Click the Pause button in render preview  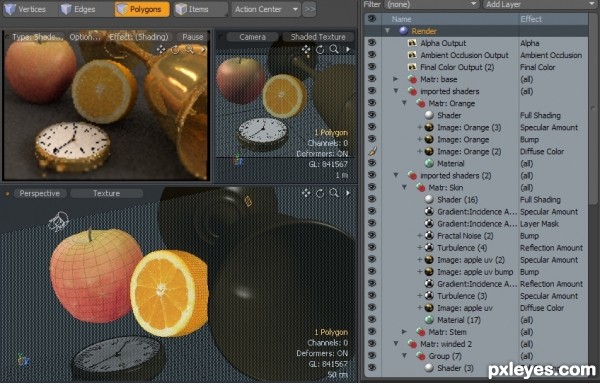pyautogui.click(x=192, y=37)
